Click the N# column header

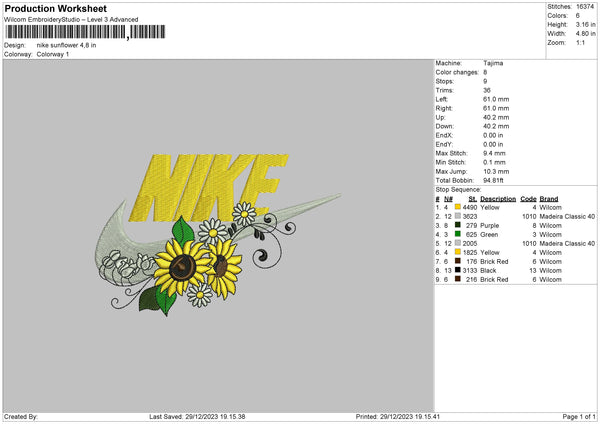[448, 199]
